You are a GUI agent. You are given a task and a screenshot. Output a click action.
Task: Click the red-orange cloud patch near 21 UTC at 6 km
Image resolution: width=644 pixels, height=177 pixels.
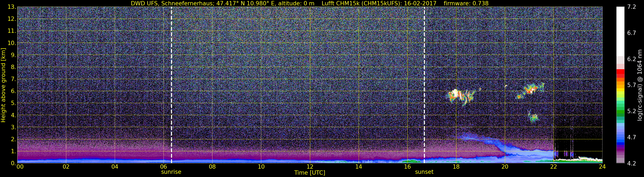(x=531, y=90)
